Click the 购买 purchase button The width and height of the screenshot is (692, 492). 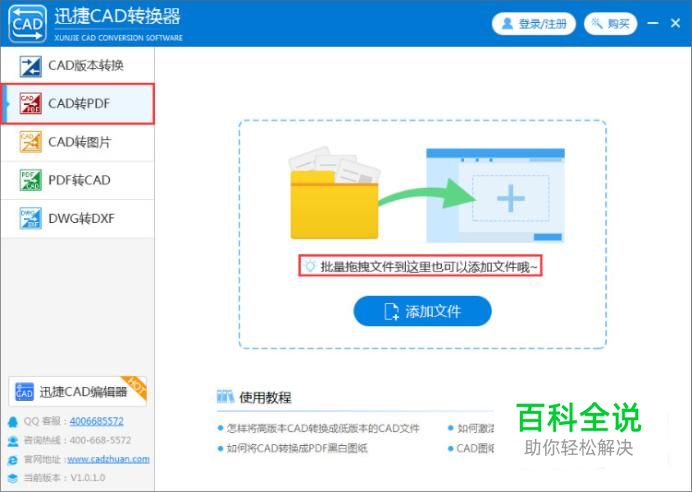(610, 24)
